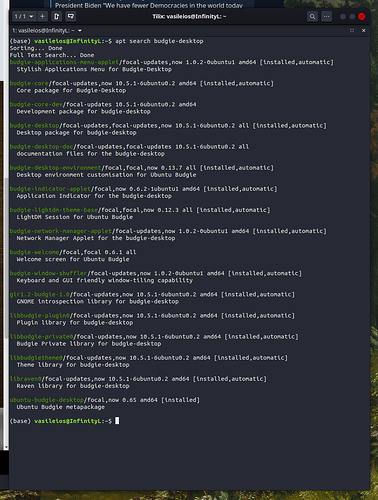
Task: Click the add terminal down icon
Action: coord(70,16)
